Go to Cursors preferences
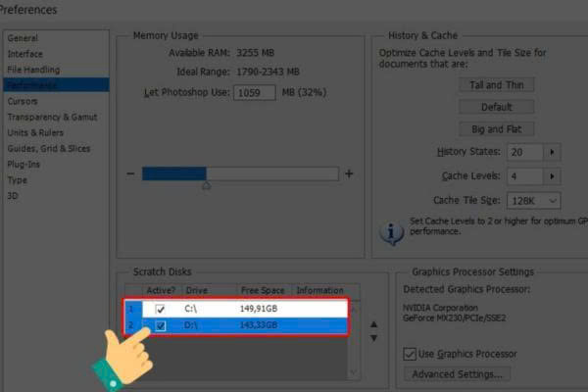 tap(23, 101)
